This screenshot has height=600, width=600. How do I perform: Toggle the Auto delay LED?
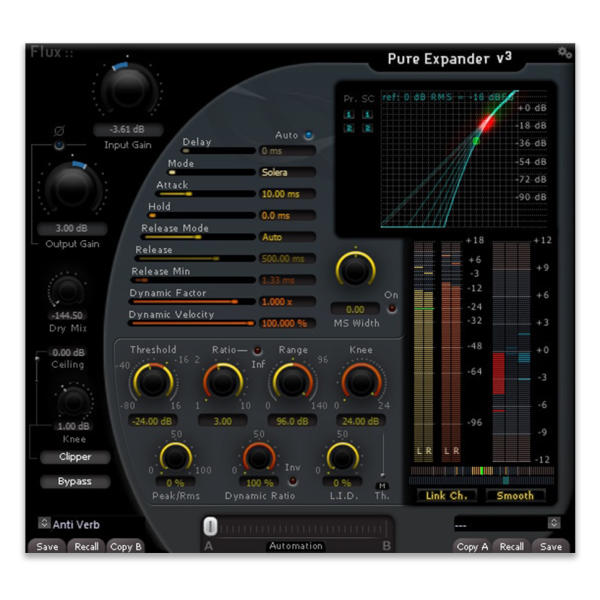tap(308, 135)
